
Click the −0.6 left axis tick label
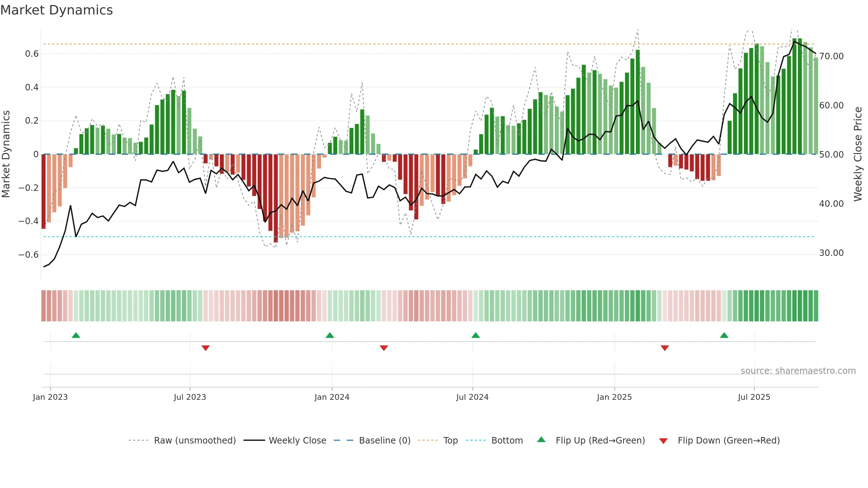pos(29,255)
